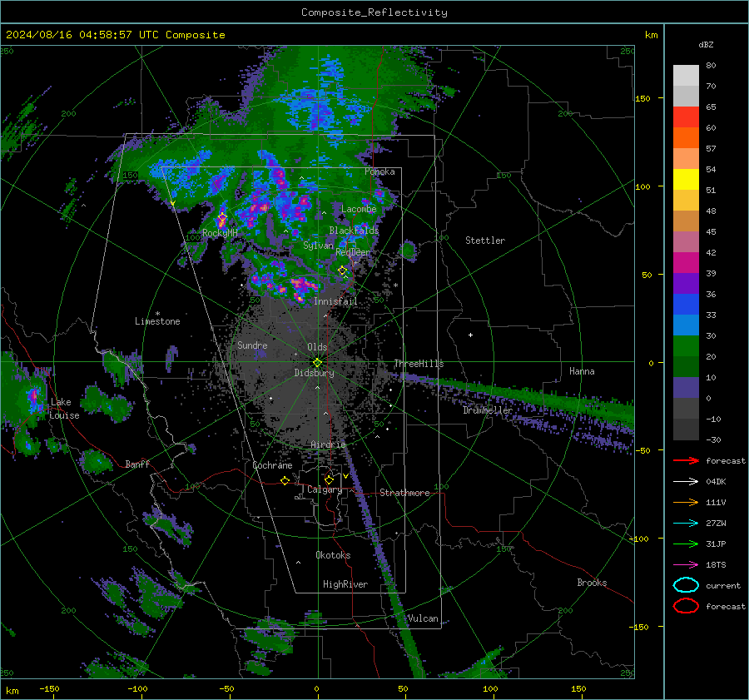Click the Sylvan map label
749x700 pixels.
(x=318, y=246)
